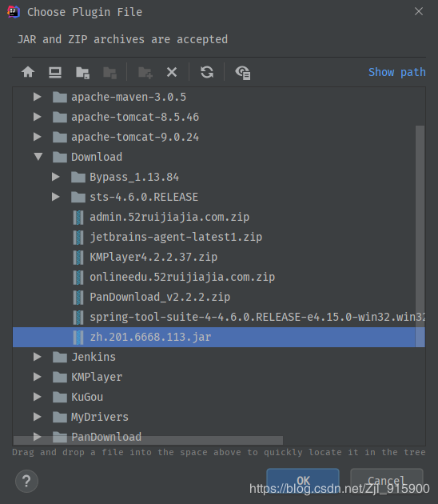Click the Show path link
438x504 pixels.
(x=397, y=72)
